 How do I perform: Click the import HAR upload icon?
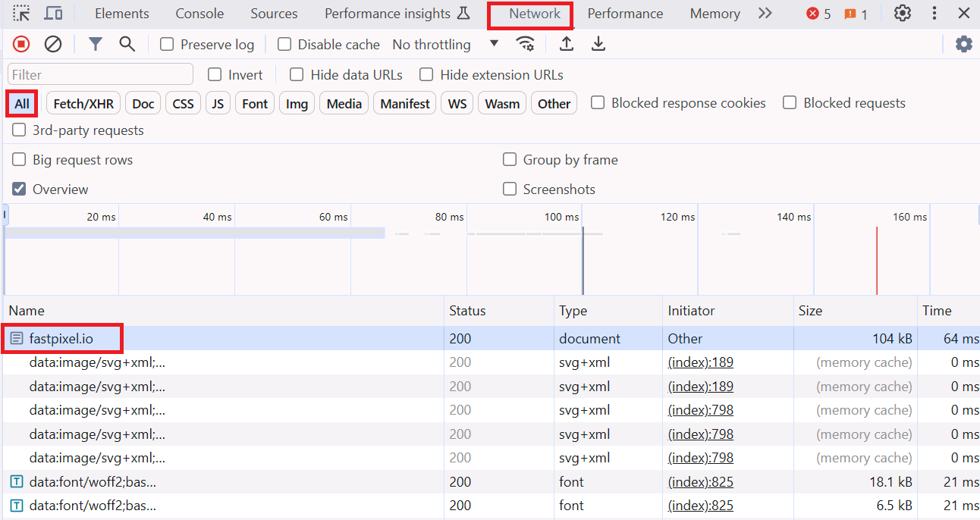coord(566,45)
